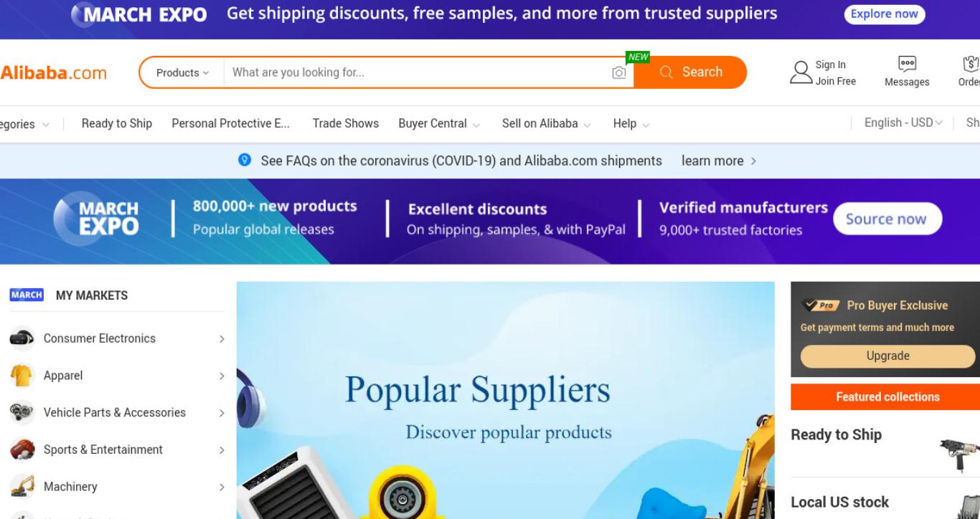This screenshot has height=519, width=980.
Task: Click the orange Search button
Action: tap(690, 72)
